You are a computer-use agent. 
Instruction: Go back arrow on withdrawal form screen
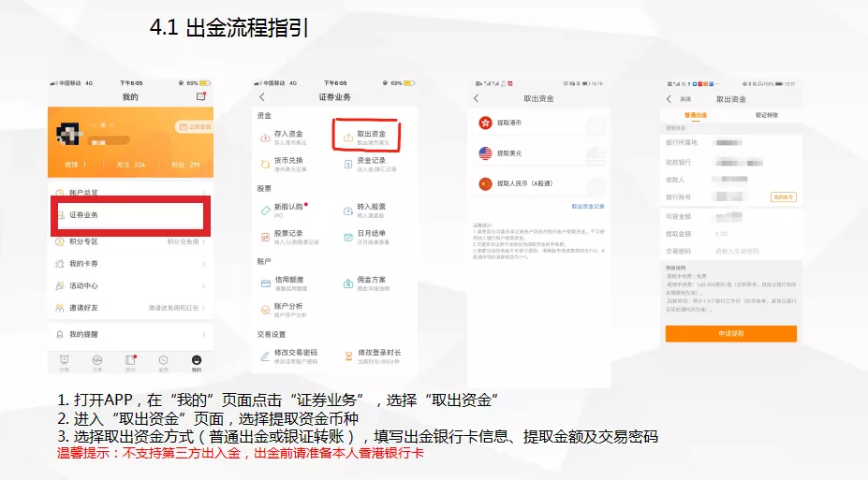(x=669, y=99)
